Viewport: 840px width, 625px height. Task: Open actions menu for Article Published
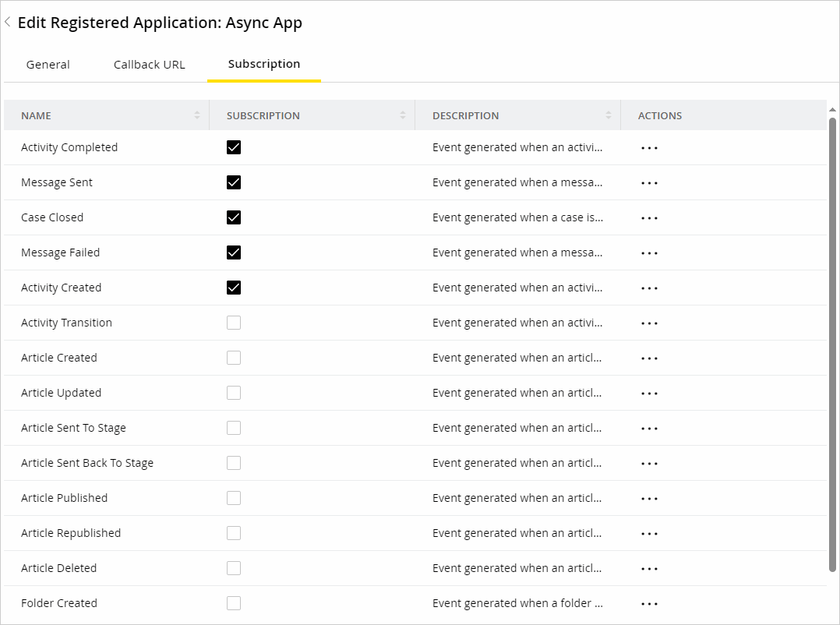click(649, 499)
